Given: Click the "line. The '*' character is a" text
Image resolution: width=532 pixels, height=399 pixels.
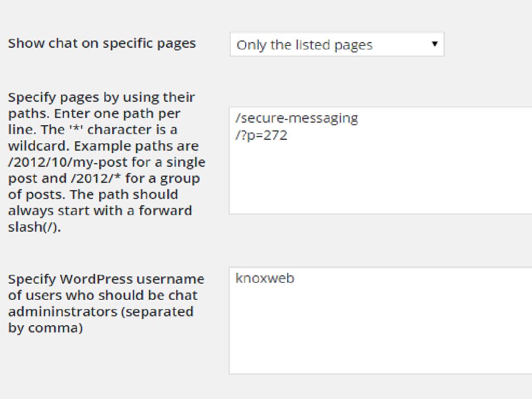Looking at the screenshot, I should (92, 129).
